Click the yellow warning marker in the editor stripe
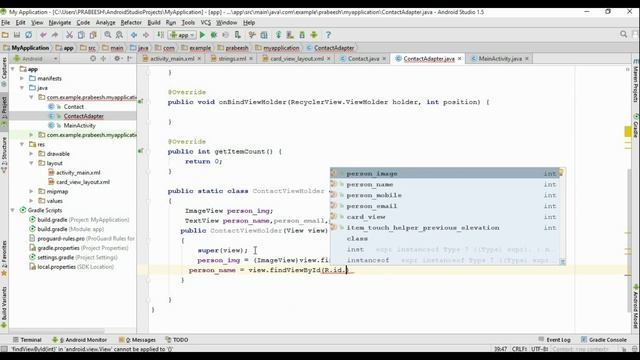Viewport: 640px width, 360px height. coord(628,131)
